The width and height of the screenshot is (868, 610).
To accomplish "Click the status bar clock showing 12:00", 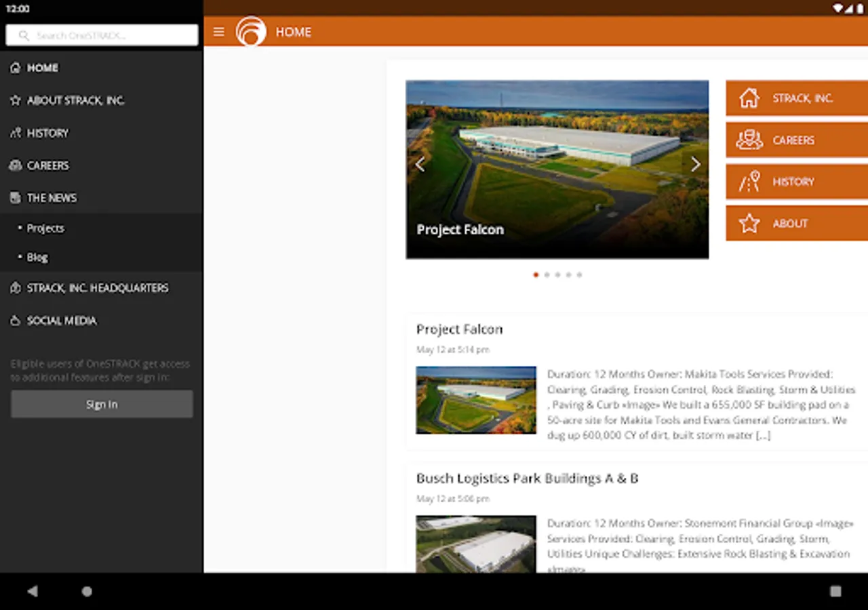I will point(18,9).
